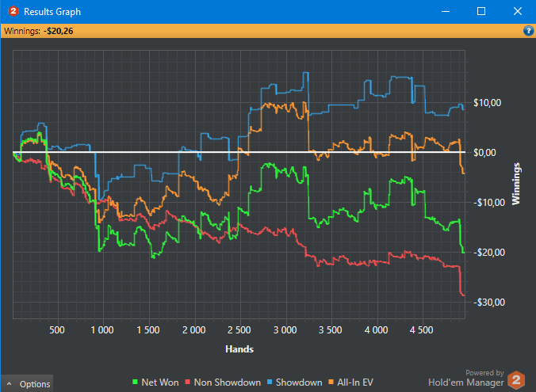
Task: Click the orange All-In EV legend swatch
Action: coord(331,382)
